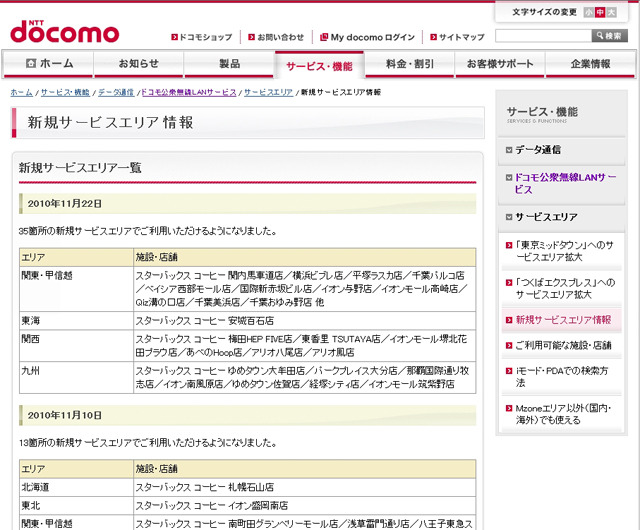Viewport: 640px width, 530px height.
Task: Set text size to large (大)
Action: [611, 12]
